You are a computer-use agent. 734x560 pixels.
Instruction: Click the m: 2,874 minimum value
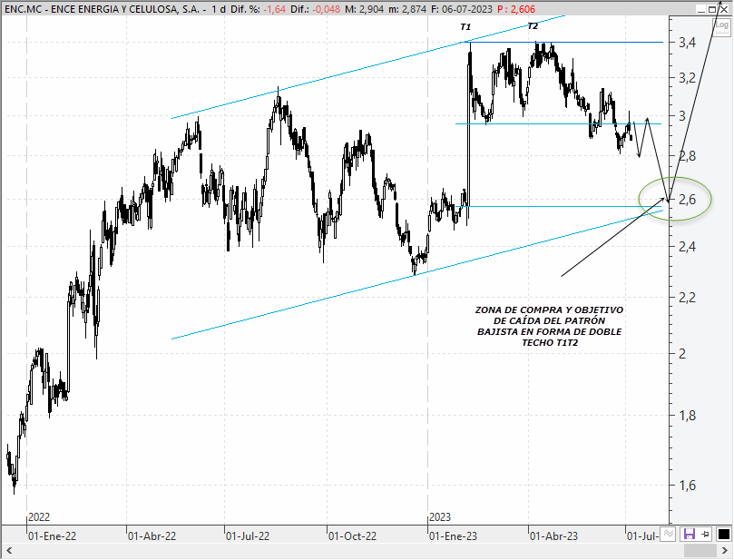click(407, 9)
